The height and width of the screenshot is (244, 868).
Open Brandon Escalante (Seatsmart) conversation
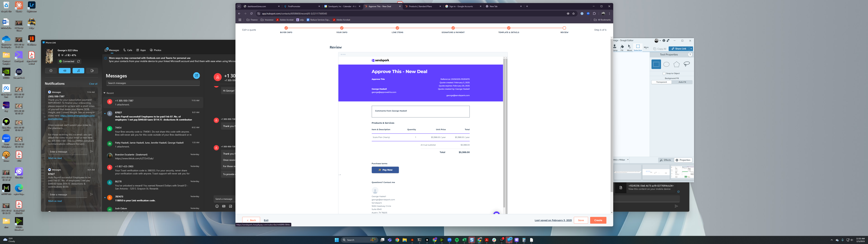coord(153,156)
